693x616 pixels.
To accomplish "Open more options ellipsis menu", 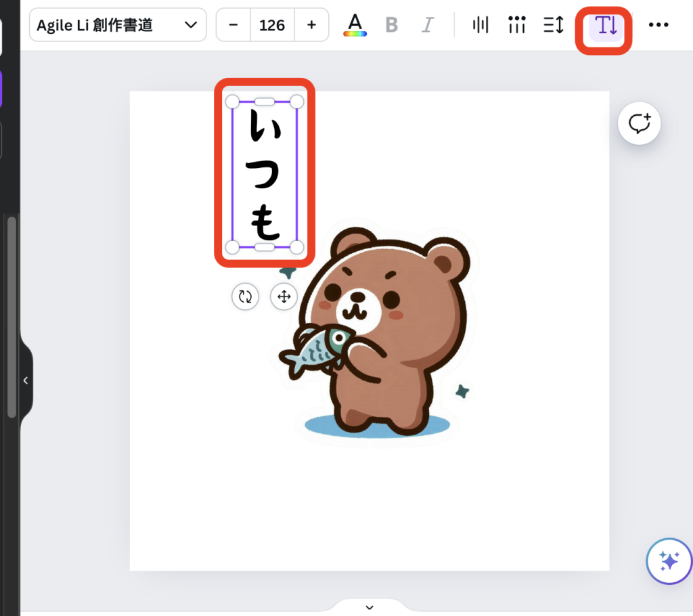I will pos(658,25).
